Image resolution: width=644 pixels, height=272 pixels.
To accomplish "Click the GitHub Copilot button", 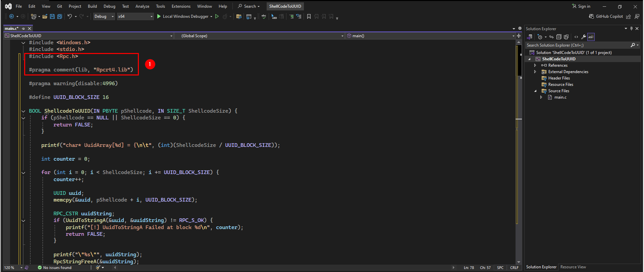I will 606,16.
